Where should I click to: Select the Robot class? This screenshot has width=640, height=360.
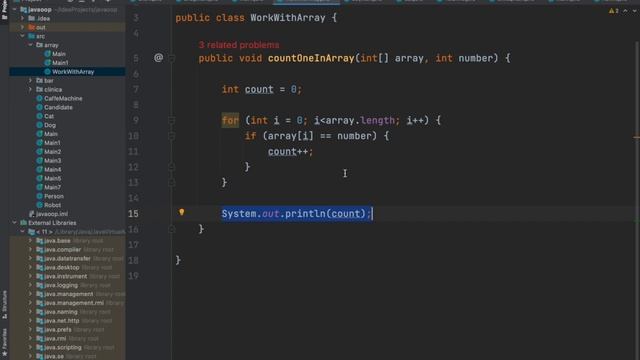click(x=52, y=205)
